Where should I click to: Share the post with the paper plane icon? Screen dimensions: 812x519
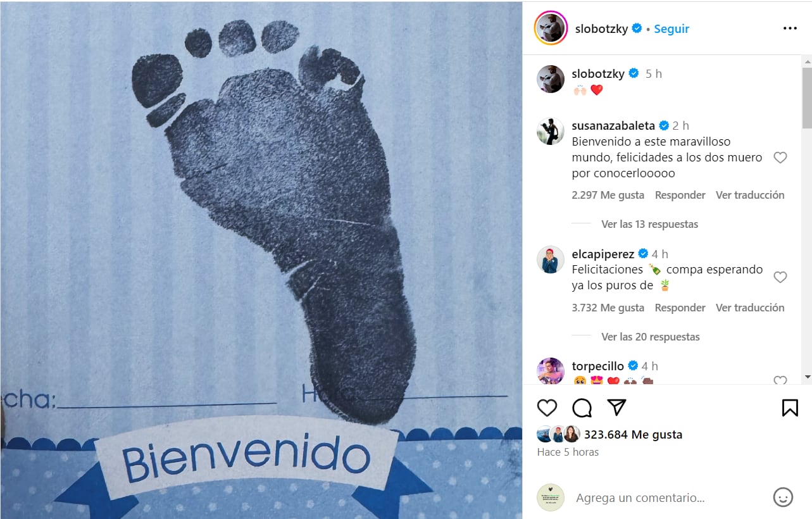(x=616, y=408)
